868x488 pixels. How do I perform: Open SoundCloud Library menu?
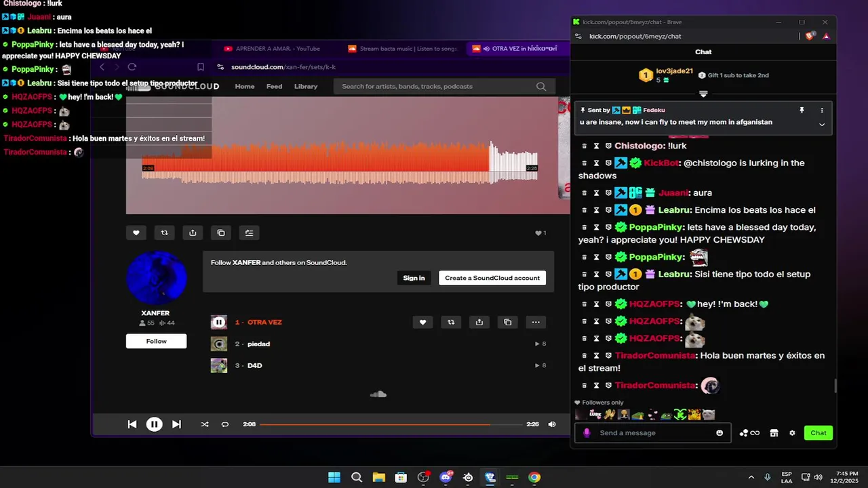(306, 86)
